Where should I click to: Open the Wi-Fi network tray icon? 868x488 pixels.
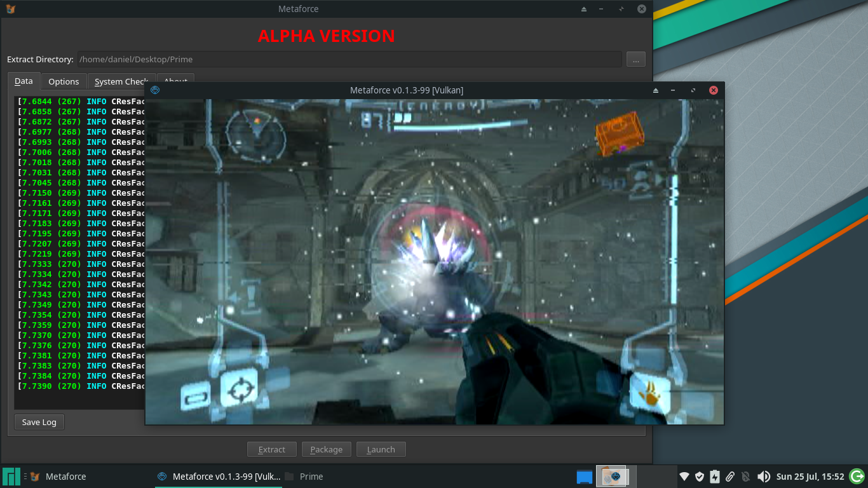(x=684, y=477)
